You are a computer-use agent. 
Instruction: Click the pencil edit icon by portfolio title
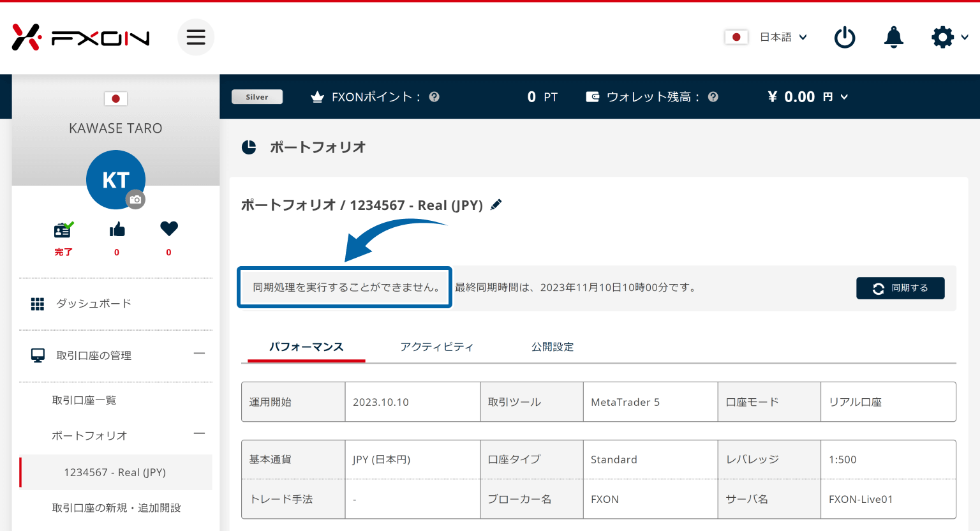click(496, 205)
